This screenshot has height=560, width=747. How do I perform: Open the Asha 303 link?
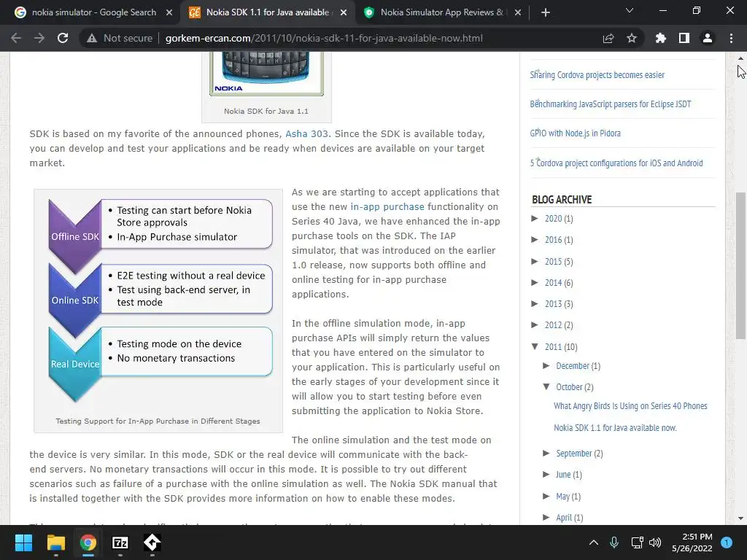click(307, 134)
